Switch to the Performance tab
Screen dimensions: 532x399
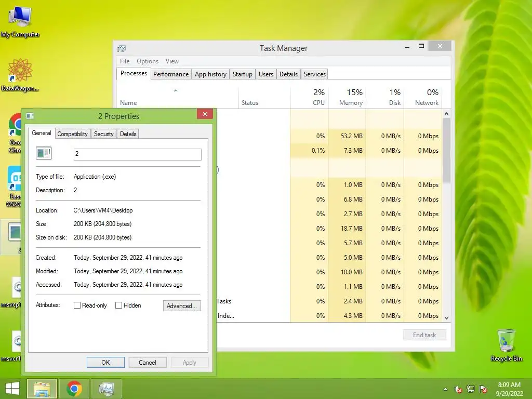[170, 74]
